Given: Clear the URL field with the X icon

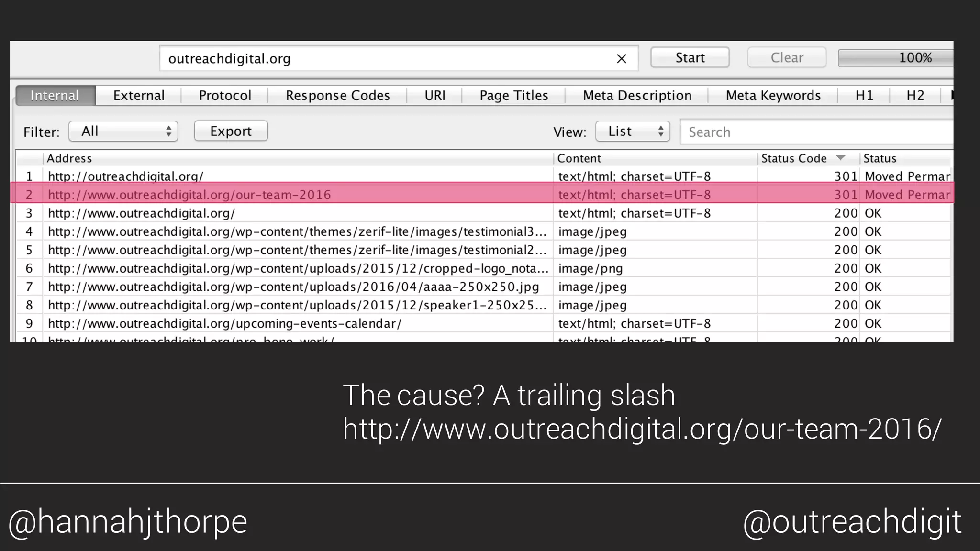Looking at the screenshot, I should [x=621, y=58].
